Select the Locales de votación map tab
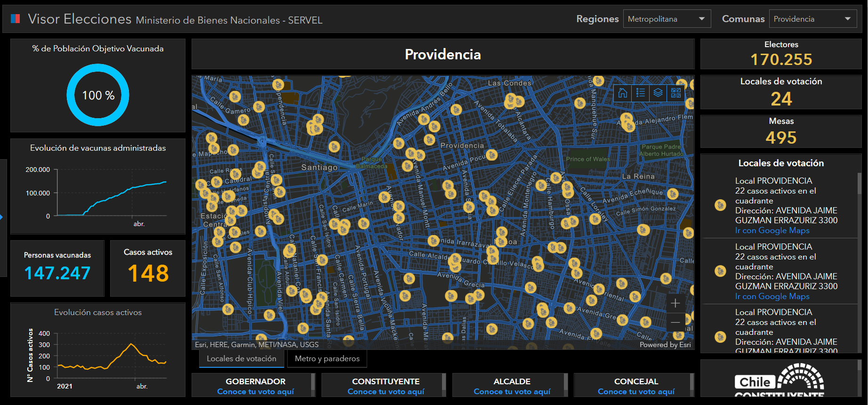 tap(241, 359)
